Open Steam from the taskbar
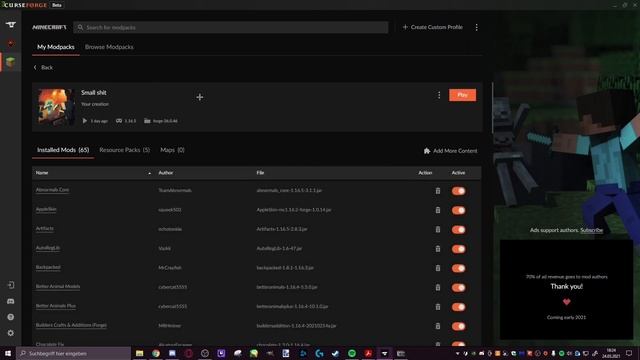This screenshot has width=640, height=360. pos(336,353)
